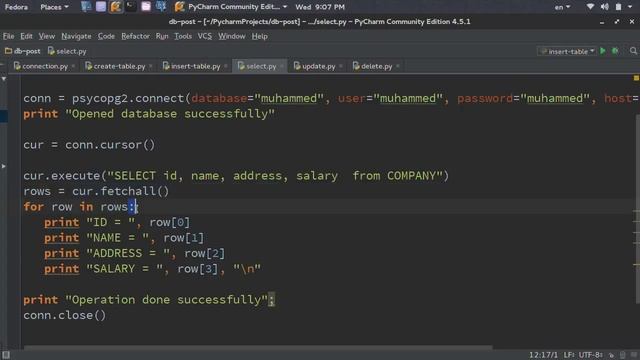The height and width of the screenshot is (360, 640).
Task: Open the VCS menu
Action: [204, 36]
